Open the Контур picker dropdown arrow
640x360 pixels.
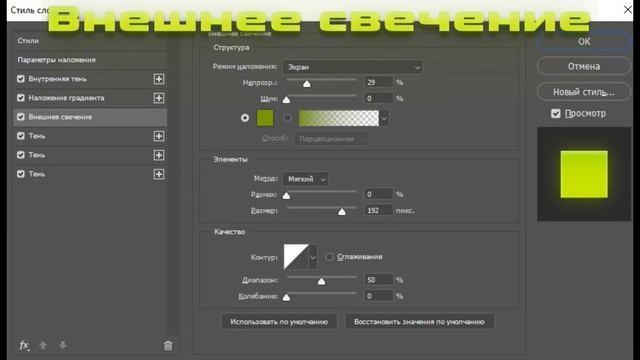(313, 257)
